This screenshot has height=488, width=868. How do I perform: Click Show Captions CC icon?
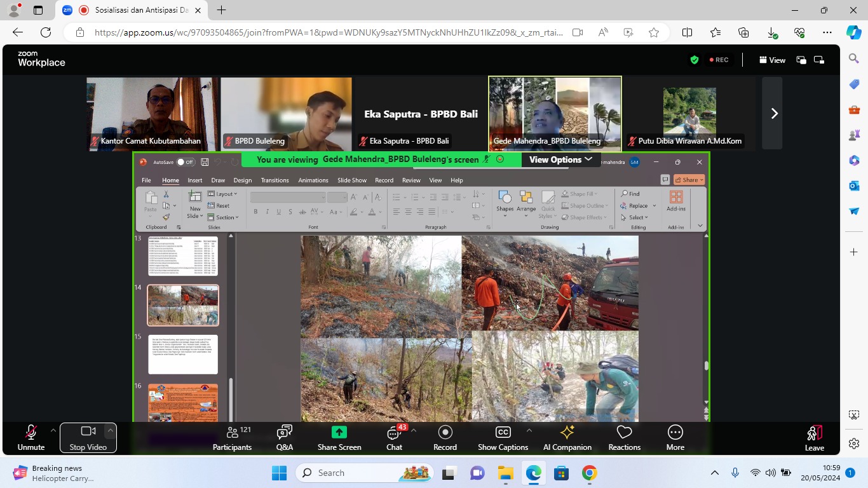point(503,432)
